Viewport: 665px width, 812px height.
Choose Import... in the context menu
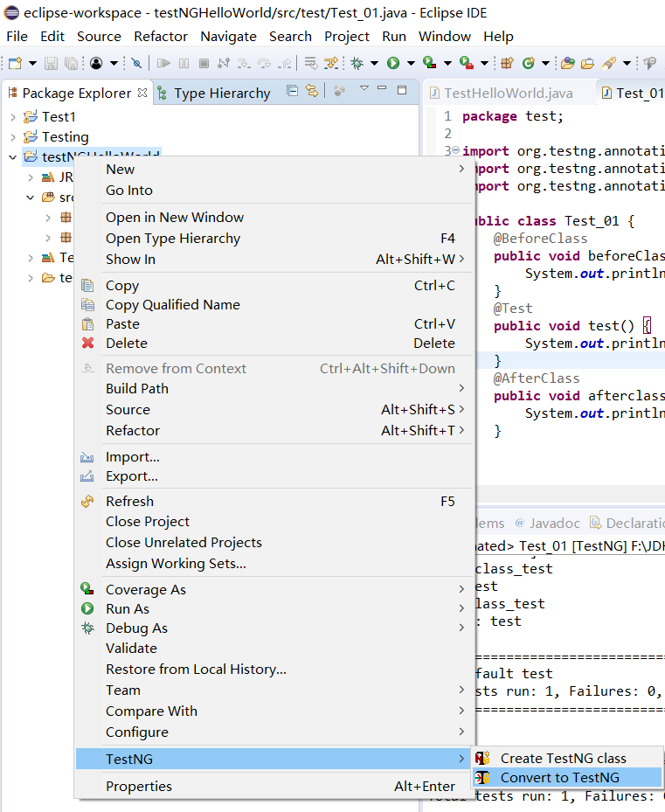[274, 457]
